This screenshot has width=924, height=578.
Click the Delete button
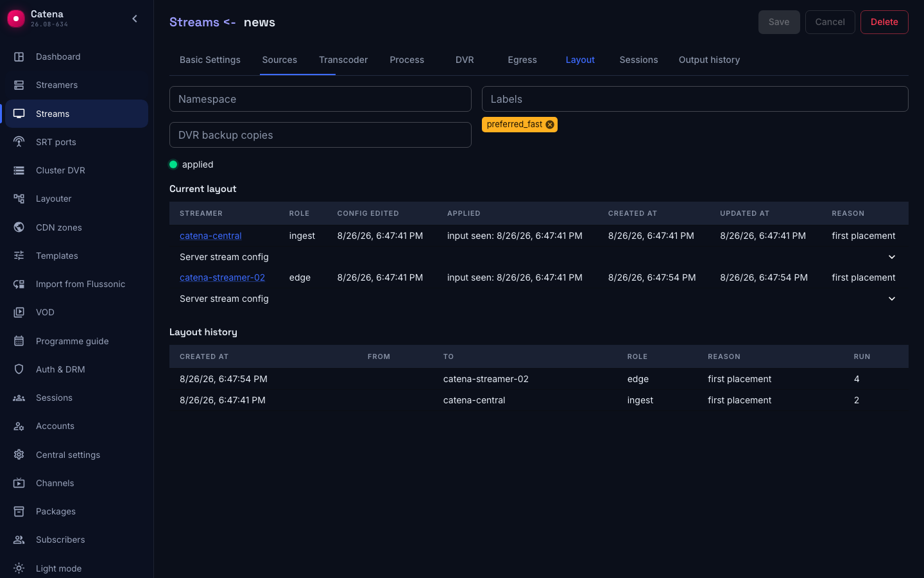pos(884,22)
